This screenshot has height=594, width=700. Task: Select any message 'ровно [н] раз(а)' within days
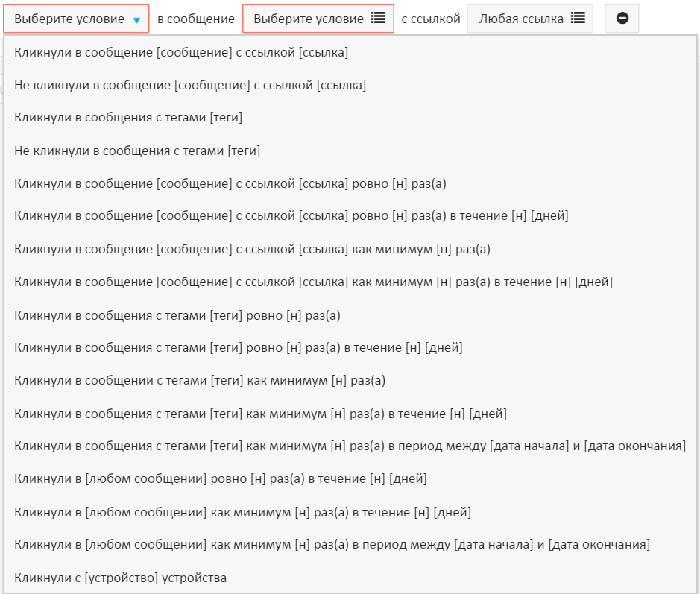(x=221, y=479)
